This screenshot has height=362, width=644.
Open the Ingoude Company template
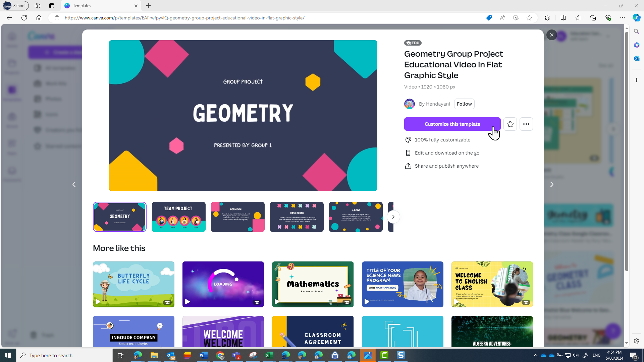133,331
